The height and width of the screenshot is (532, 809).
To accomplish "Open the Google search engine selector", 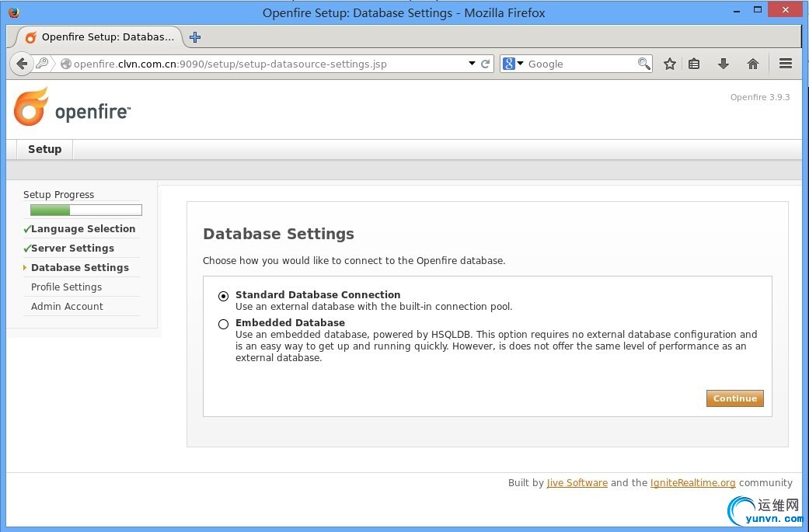I will point(513,64).
